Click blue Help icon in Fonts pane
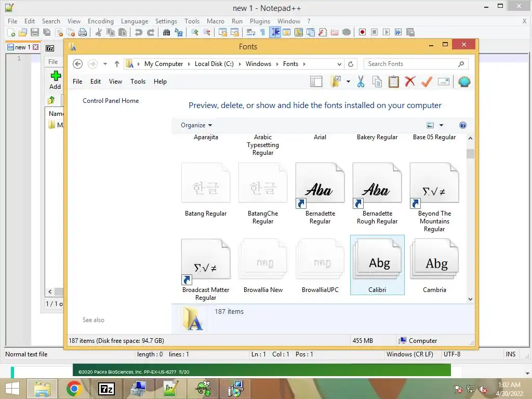This screenshot has height=399, width=532. [x=463, y=125]
